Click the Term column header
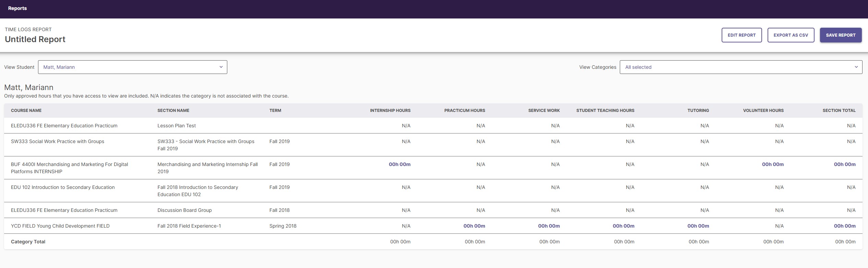 point(275,111)
